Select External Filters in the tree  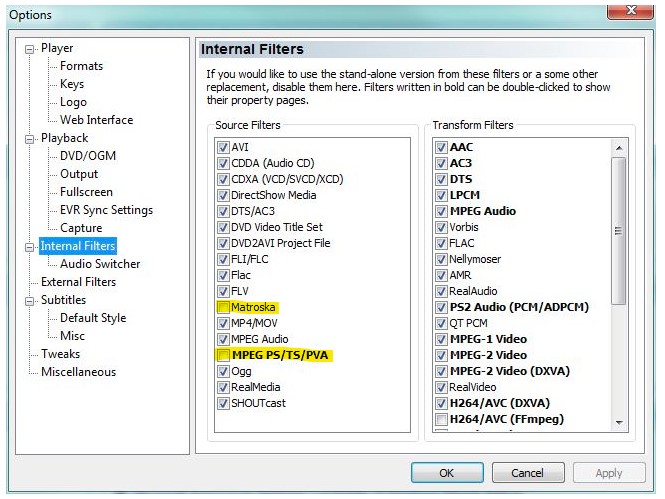tap(78, 282)
